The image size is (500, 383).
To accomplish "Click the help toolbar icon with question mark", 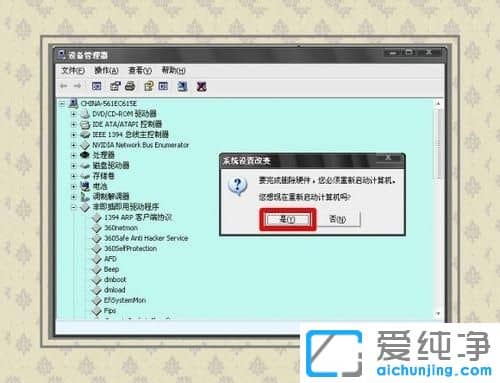I will point(148,86).
